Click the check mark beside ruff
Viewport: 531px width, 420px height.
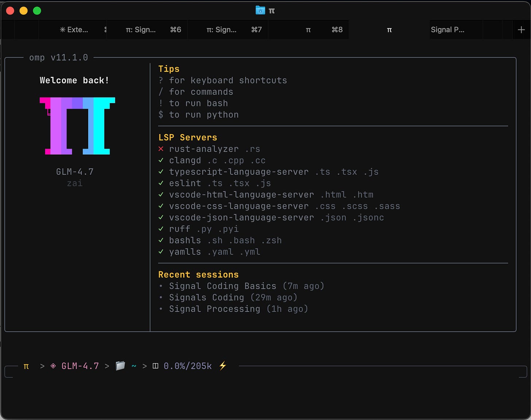point(161,229)
